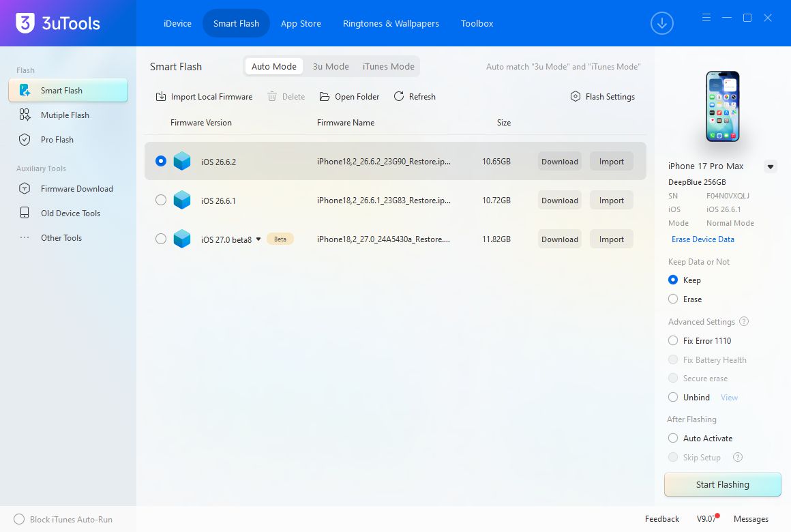Open the hamburger menu icon in title bar
The height and width of the screenshot is (532, 791).
tap(706, 18)
